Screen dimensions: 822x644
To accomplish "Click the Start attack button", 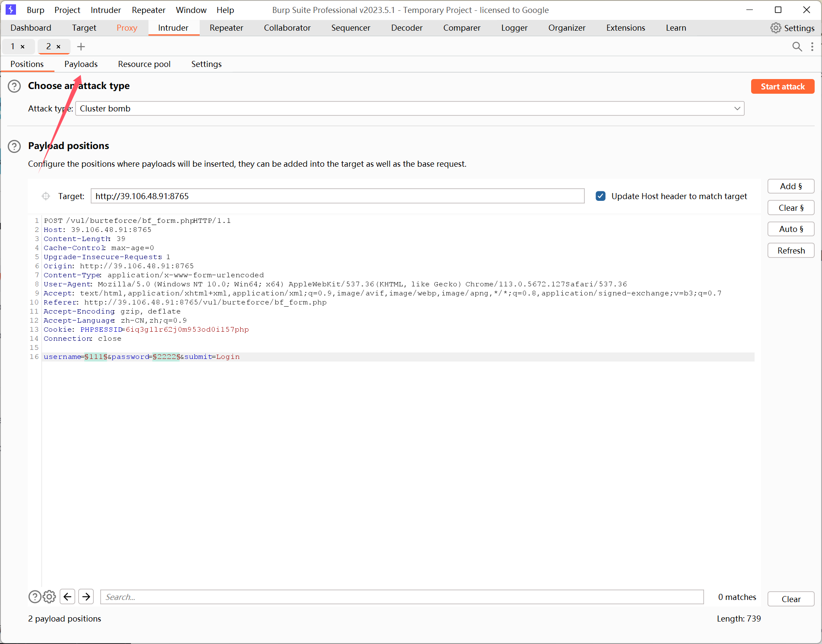I will 783,86.
